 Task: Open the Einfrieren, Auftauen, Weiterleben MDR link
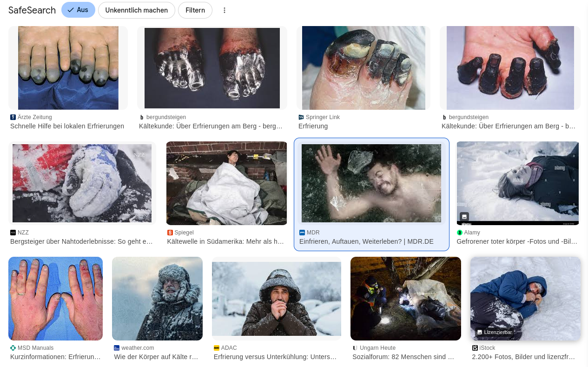[x=366, y=241]
